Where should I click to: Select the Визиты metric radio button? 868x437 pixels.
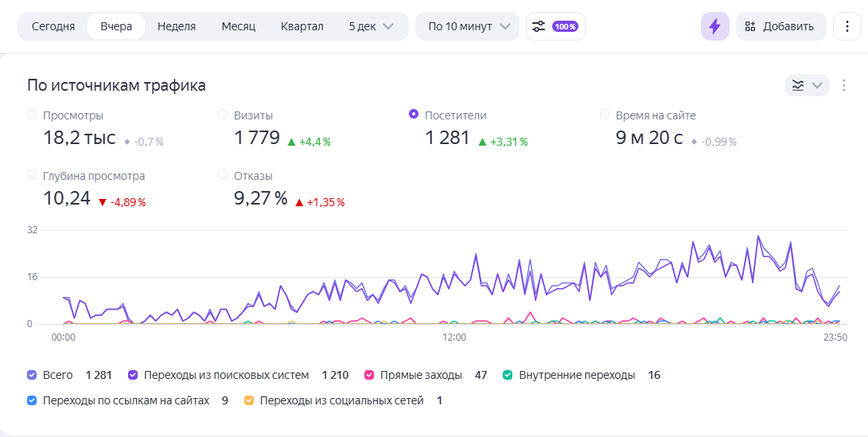223,114
